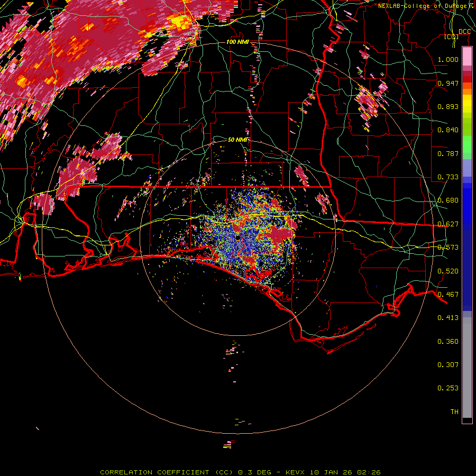Click the 50 NMI range ring label
The height and width of the screenshot is (476, 476).
[x=237, y=140]
